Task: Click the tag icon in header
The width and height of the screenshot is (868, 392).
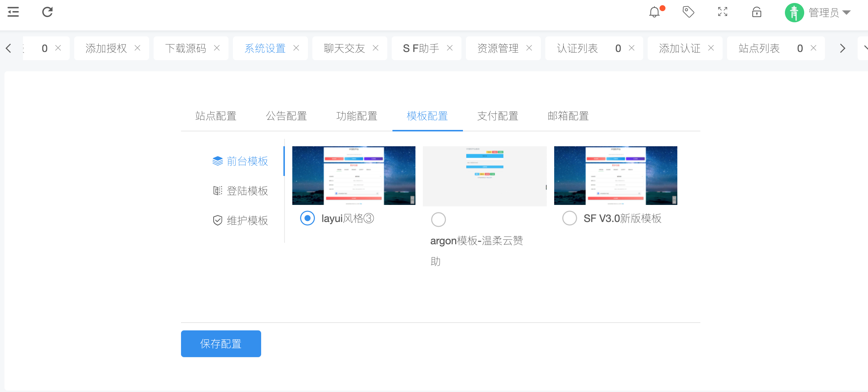Action: coord(688,12)
